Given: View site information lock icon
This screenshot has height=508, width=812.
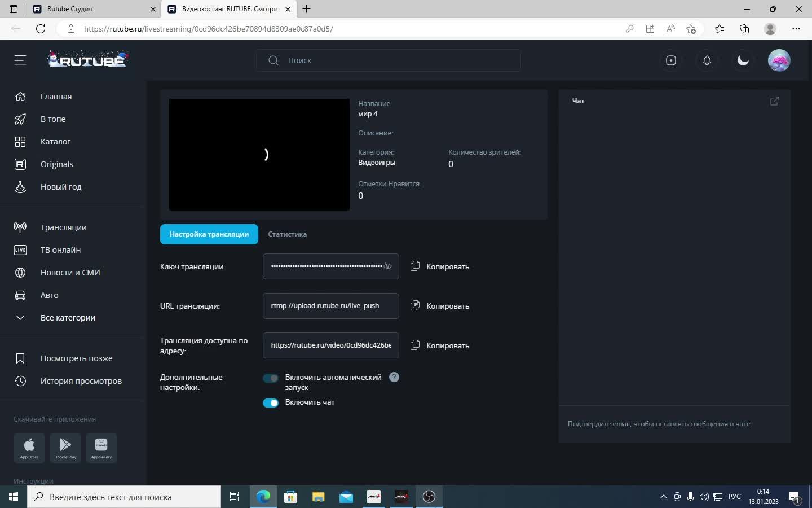Looking at the screenshot, I should (71, 29).
